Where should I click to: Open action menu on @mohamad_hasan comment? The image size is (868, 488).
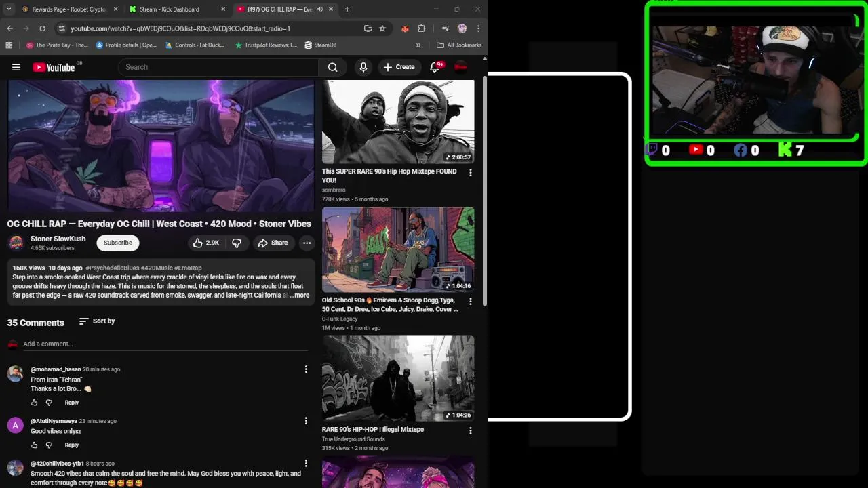[x=306, y=369]
